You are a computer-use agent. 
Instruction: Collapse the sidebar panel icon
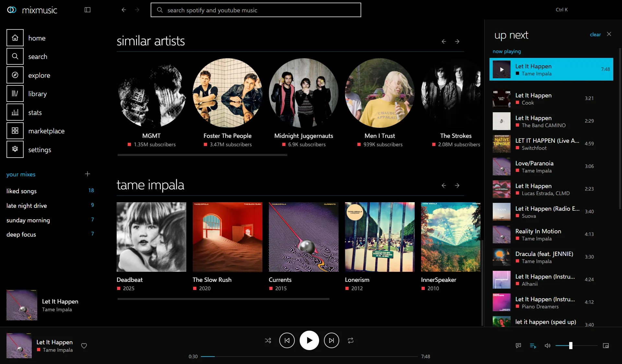pos(87,10)
